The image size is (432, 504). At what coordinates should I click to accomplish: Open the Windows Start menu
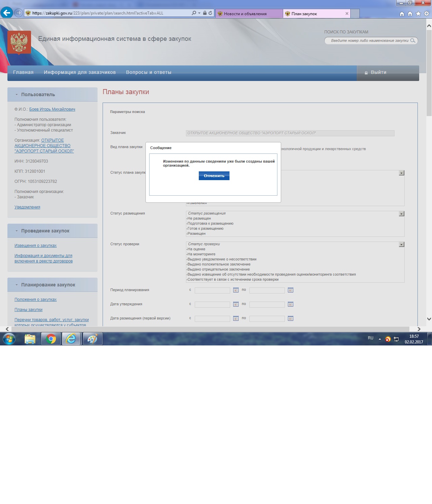click(x=9, y=339)
